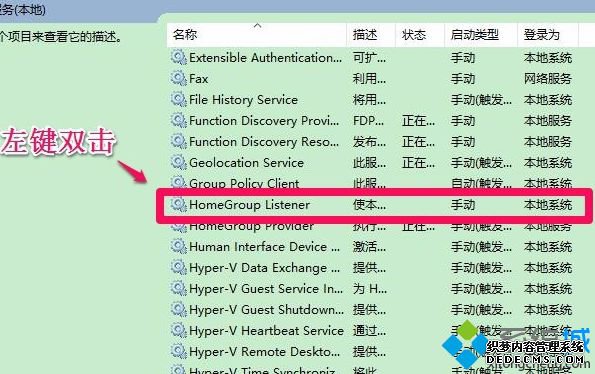
Task: Click the 手动(触发... startup type of File History Service
Action: click(x=481, y=100)
